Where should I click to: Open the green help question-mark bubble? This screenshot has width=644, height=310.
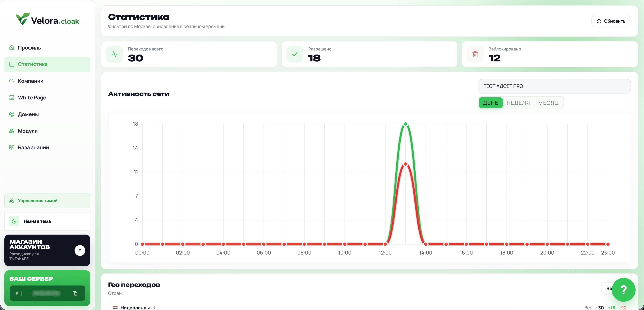(x=623, y=290)
